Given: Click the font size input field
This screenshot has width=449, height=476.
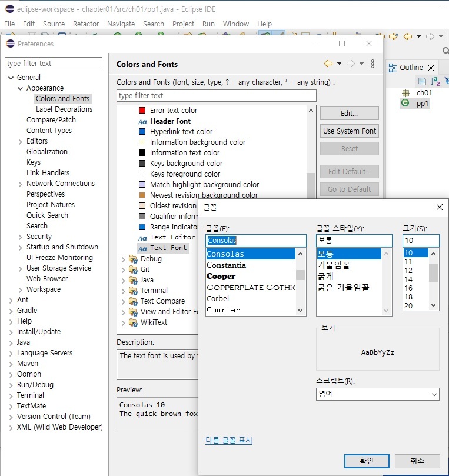Looking at the screenshot, I should click(421, 241).
